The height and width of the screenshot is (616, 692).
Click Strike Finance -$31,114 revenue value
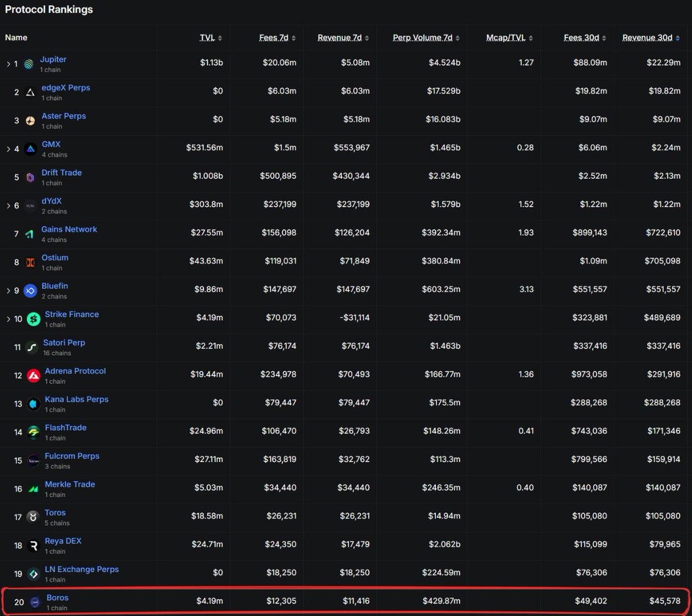[x=355, y=317]
